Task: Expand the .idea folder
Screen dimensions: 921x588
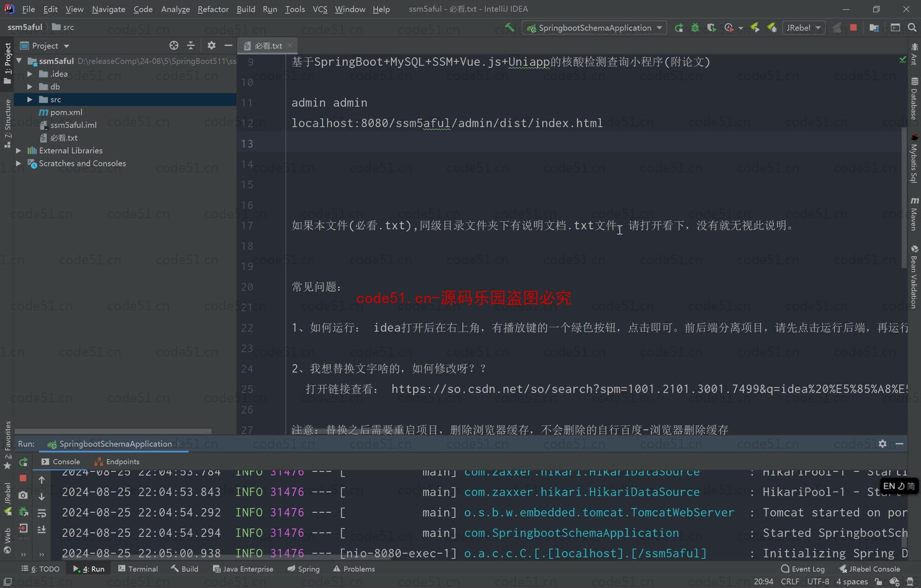Action: coord(30,74)
